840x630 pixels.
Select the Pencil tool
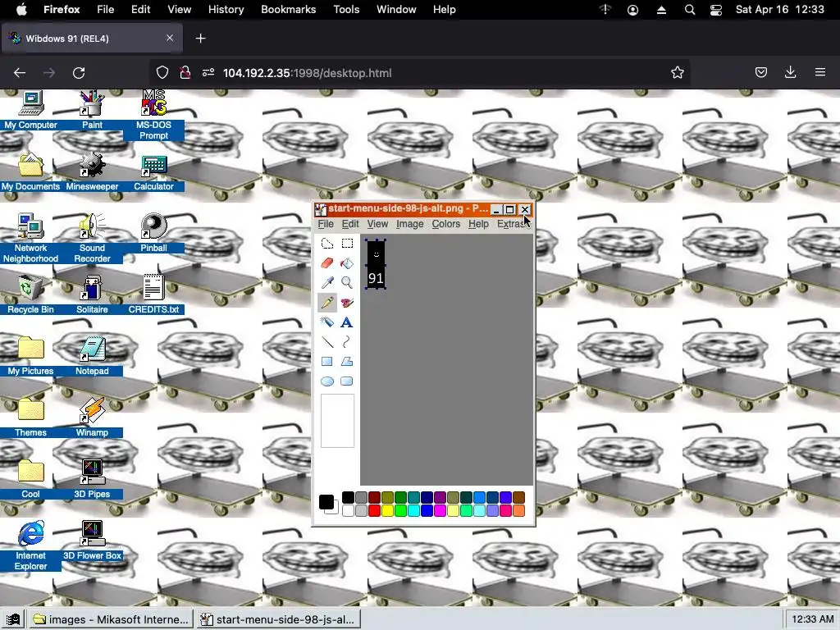click(327, 303)
